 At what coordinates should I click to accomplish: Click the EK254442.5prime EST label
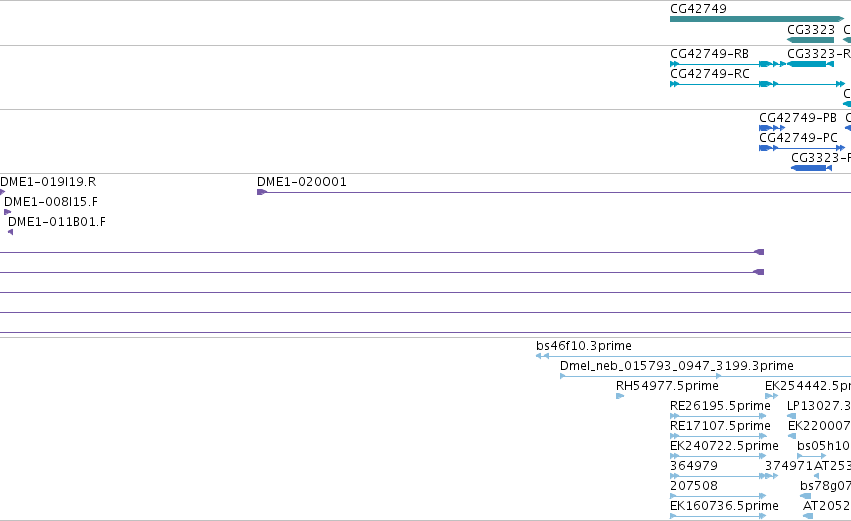point(808,386)
